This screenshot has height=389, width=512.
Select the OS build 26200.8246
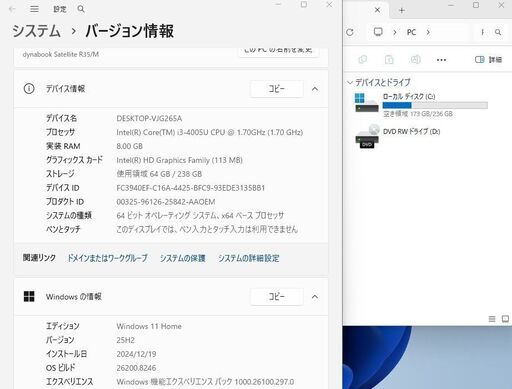(136, 368)
